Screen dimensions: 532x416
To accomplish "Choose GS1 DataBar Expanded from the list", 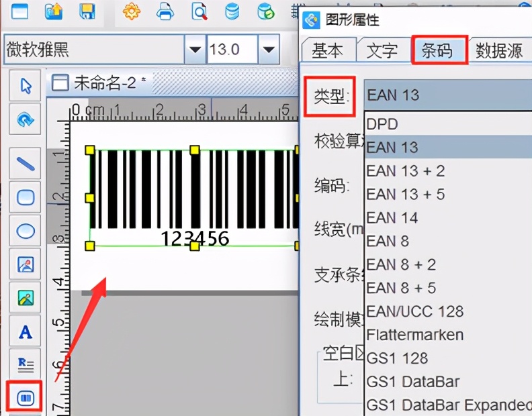I will click(x=449, y=405).
